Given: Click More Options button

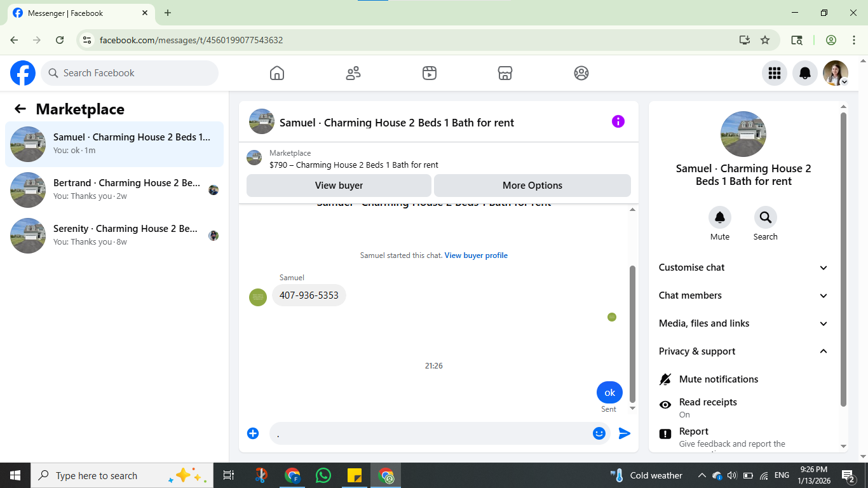Looking at the screenshot, I should click(532, 186).
